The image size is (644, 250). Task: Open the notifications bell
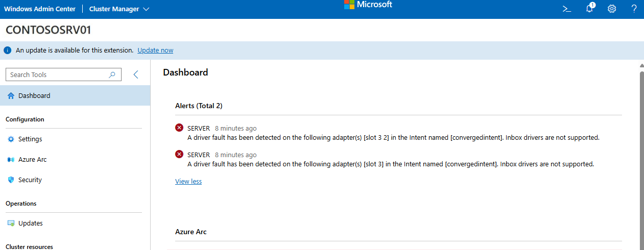[x=590, y=8]
